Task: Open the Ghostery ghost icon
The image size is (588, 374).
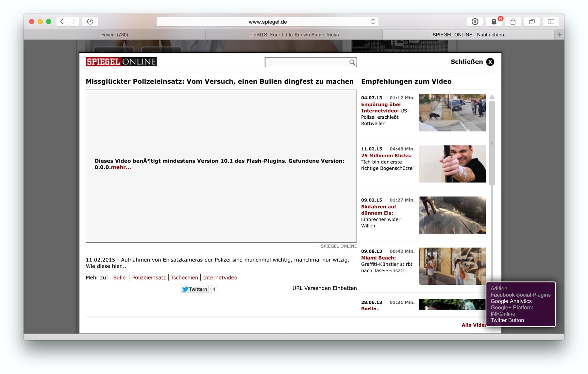Action: click(x=494, y=22)
